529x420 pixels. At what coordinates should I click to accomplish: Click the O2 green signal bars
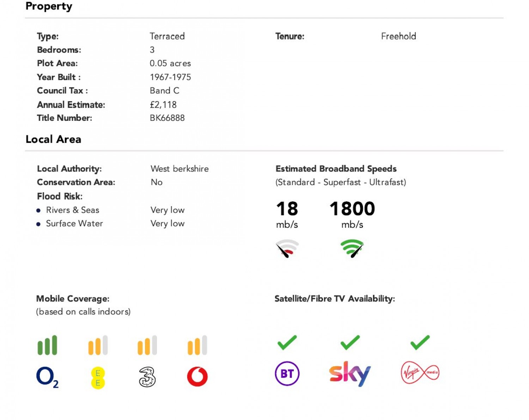pos(47,345)
